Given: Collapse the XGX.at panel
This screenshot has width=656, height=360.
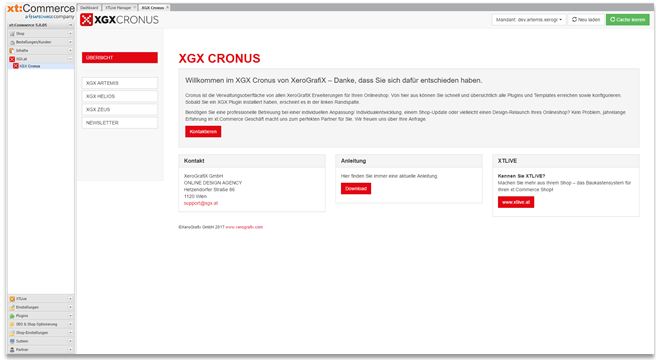Looking at the screenshot, I should (x=70, y=59).
